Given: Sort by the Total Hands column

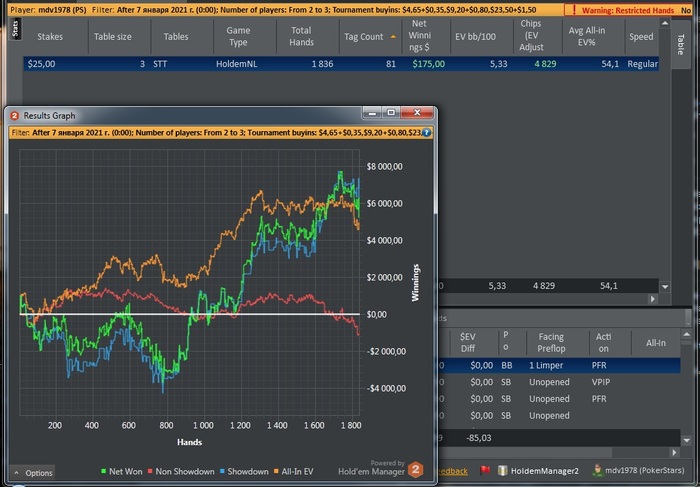Looking at the screenshot, I should click(301, 37).
